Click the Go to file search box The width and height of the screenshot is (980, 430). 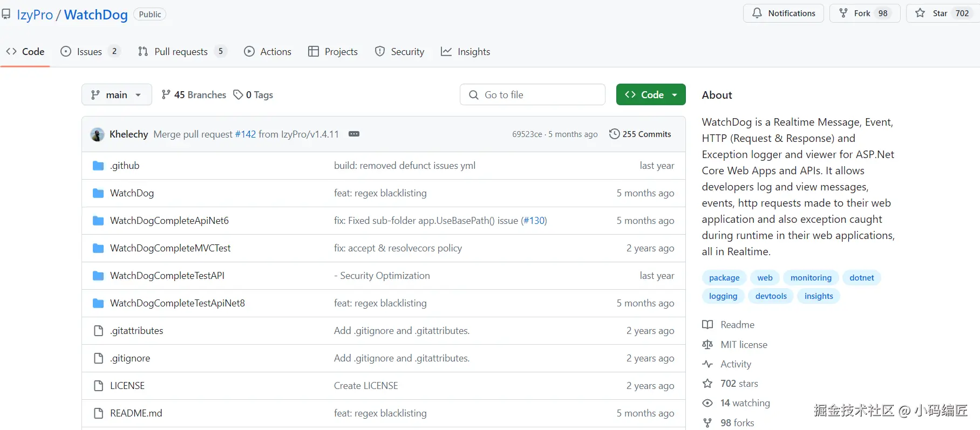(x=533, y=95)
